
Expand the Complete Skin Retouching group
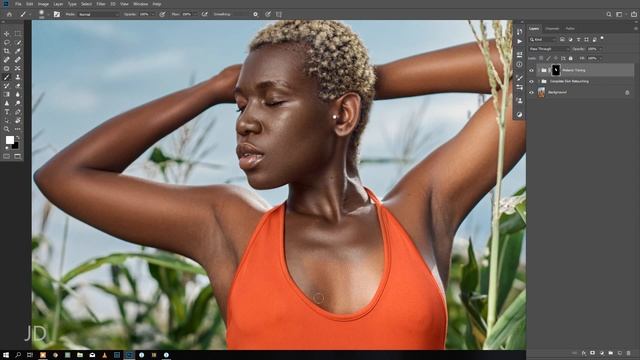(539, 81)
